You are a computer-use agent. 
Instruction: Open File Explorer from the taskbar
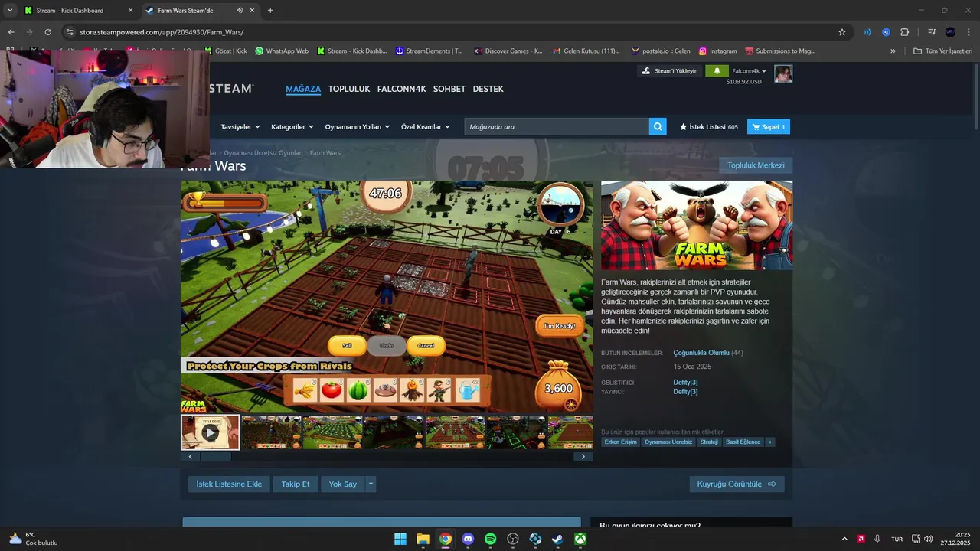(x=423, y=539)
